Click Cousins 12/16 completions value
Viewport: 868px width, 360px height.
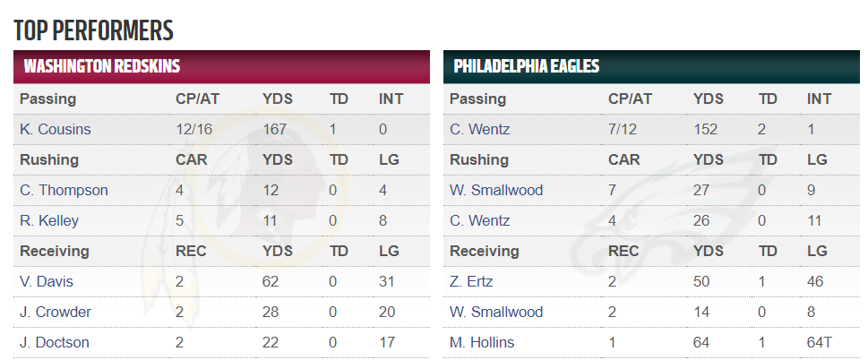pos(194,130)
